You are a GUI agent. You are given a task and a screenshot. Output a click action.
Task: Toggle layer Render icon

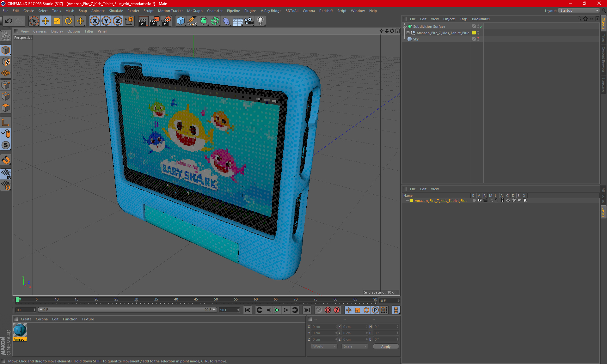click(x=485, y=201)
